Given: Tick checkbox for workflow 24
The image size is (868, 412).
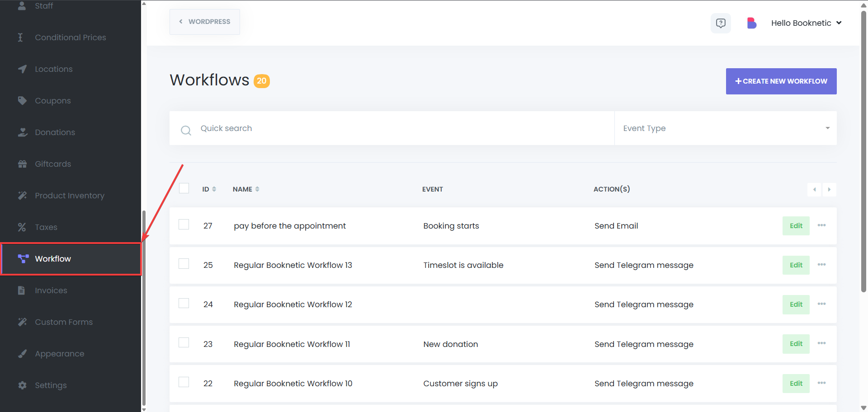Looking at the screenshot, I should click(184, 303).
